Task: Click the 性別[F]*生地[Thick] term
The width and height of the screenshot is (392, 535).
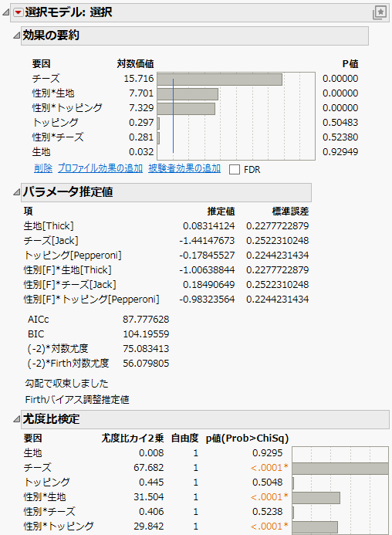Action: [x=68, y=270]
